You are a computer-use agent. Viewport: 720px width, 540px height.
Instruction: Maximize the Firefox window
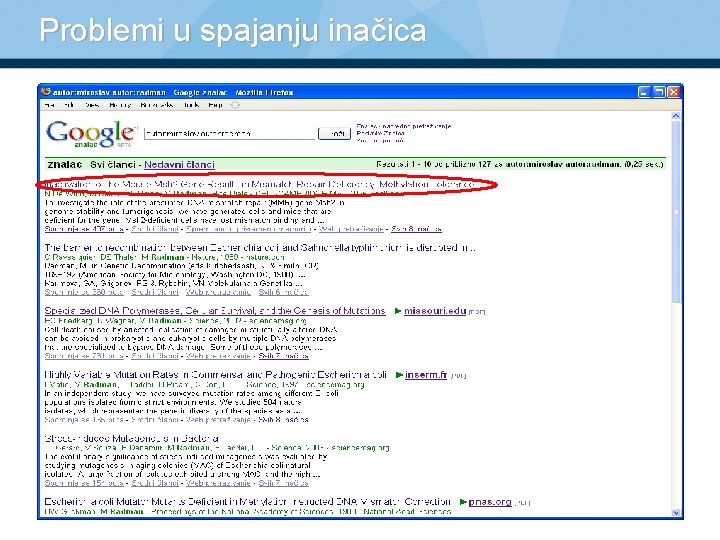click(x=659, y=92)
